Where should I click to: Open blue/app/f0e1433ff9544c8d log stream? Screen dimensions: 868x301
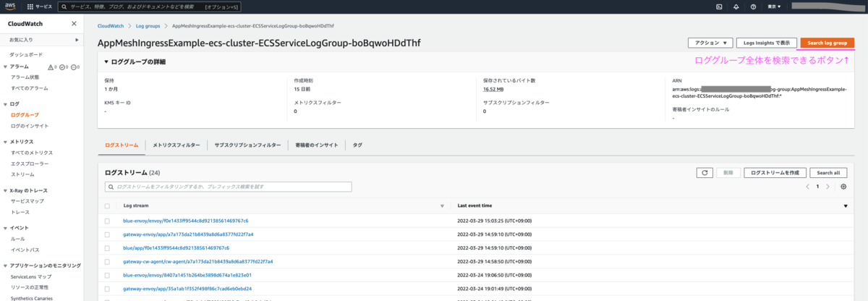point(176,247)
